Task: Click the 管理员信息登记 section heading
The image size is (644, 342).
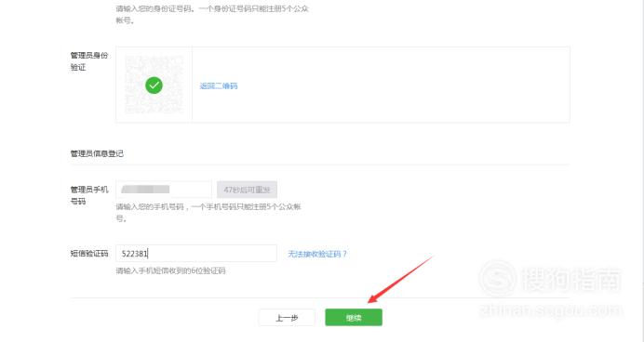Action: point(97,153)
